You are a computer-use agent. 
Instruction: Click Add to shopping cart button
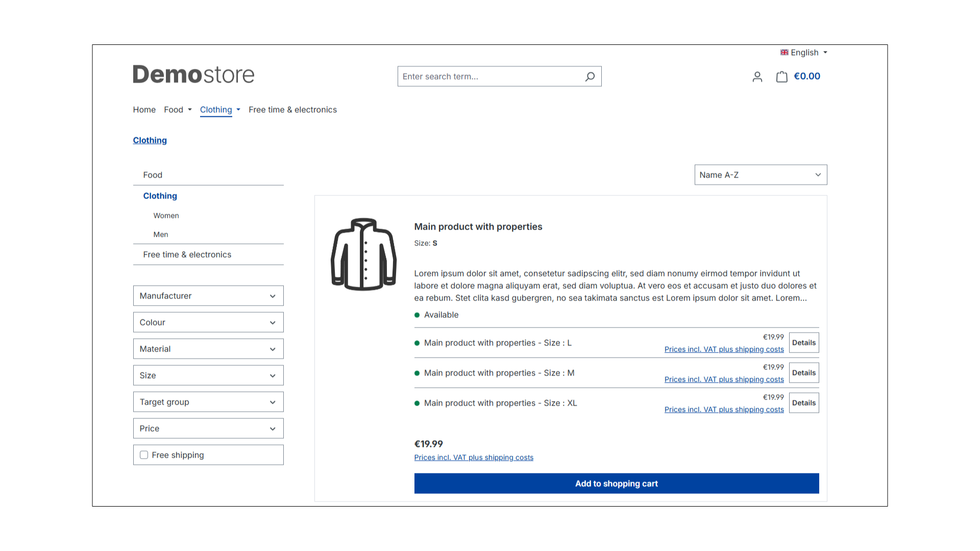[617, 484]
